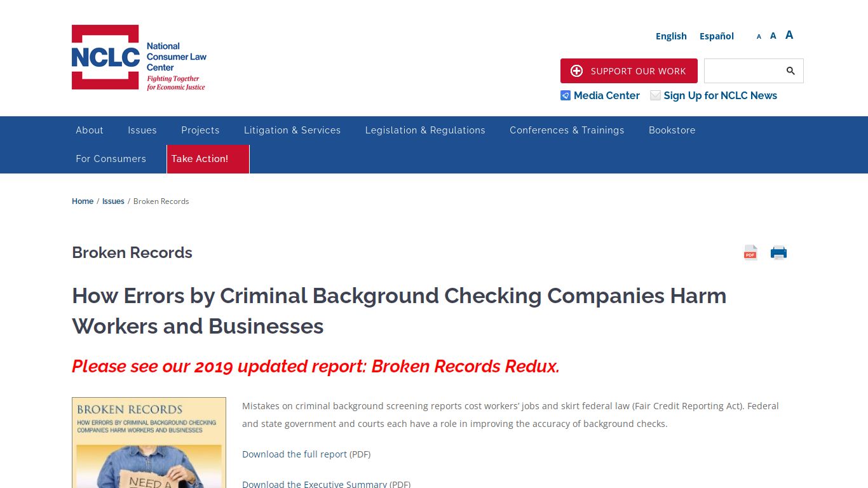The width and height of the screenshot is (868, 488).
Task: Click Support Our Work button
Action: coord(629,71)
